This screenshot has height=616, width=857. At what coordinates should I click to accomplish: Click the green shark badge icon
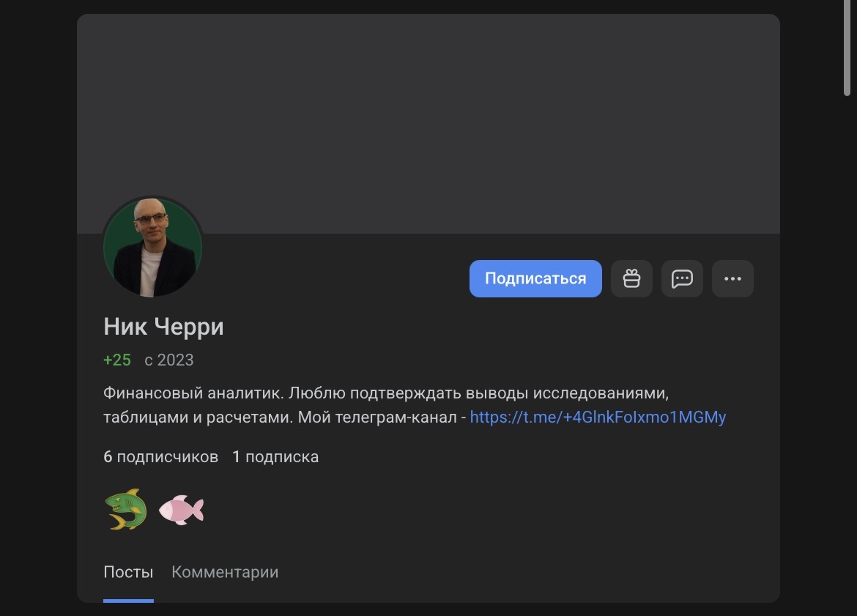coord(126,509)
